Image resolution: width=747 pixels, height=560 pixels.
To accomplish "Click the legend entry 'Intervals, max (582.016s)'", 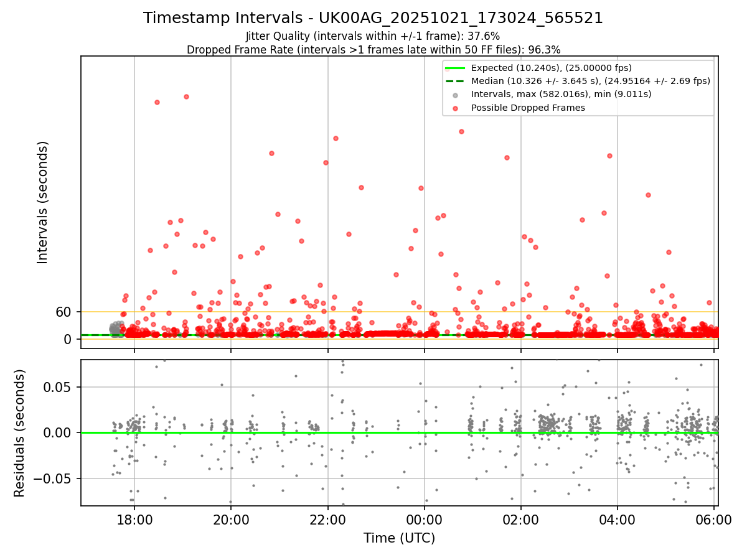I will 561,94.
